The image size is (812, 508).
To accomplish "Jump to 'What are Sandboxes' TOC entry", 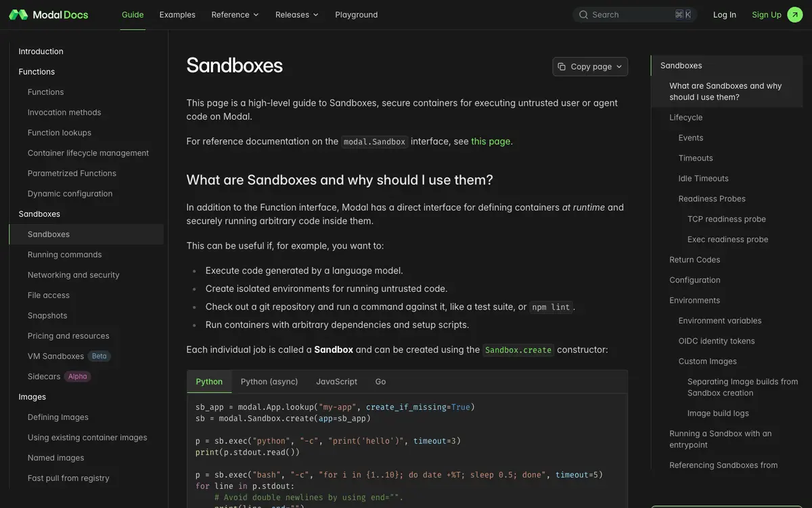I will pos(725,91).
